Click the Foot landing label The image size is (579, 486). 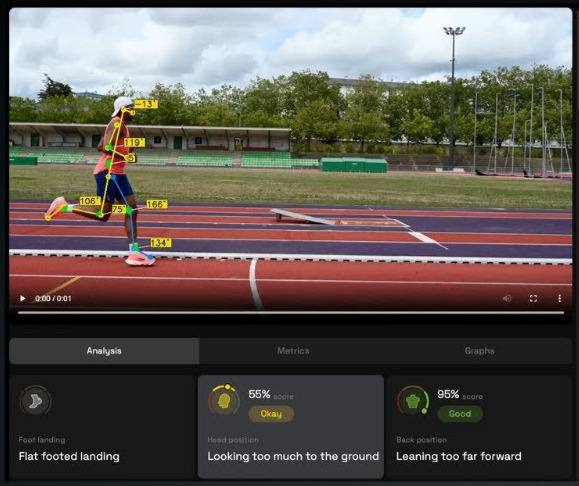pyautogui.click(x=42, y=440)
